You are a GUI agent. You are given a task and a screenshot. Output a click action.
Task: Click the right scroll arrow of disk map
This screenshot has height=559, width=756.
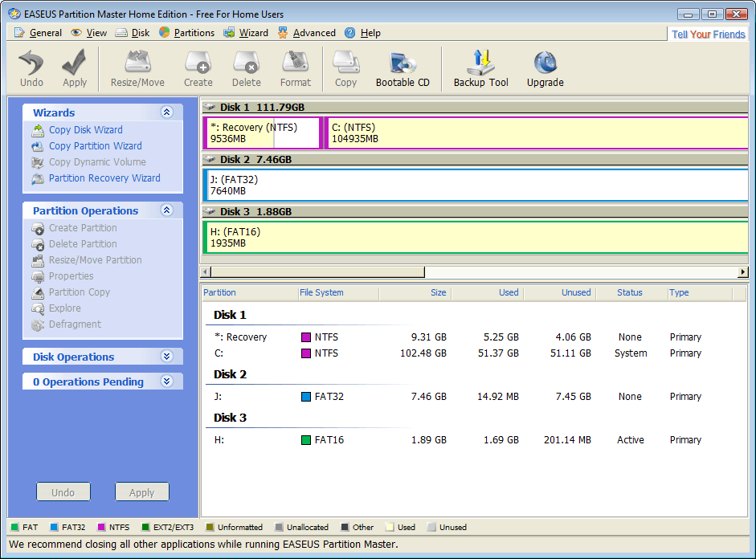[x=743, y=272]
